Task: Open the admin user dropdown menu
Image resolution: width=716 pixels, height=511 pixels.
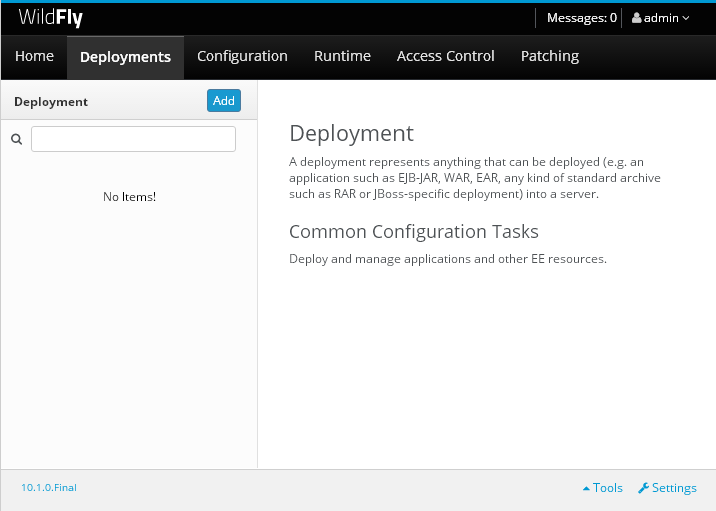Action: point(660,18)
